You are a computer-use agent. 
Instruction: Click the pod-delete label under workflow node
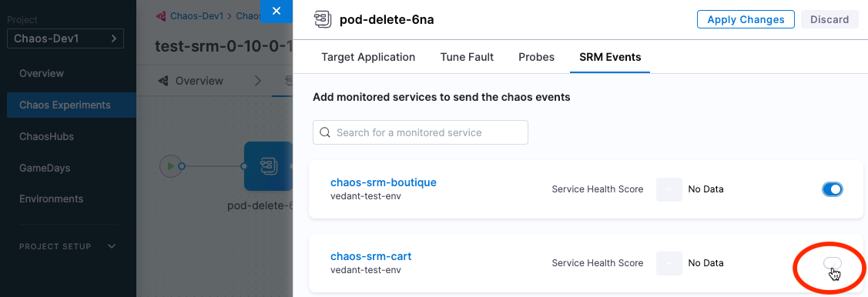[x=260, y=206]
